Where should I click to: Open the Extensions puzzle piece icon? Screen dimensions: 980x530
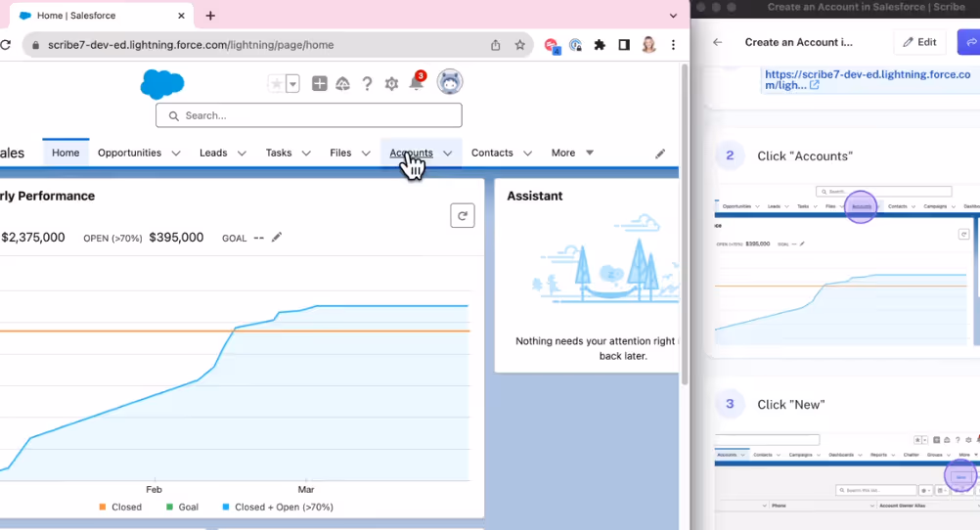[600, 45]
